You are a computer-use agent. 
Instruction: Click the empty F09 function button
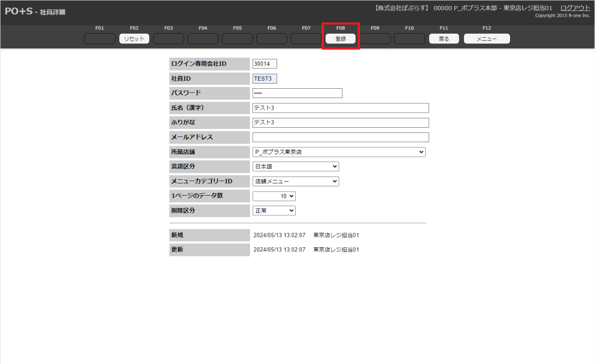(x=375, y=39)
